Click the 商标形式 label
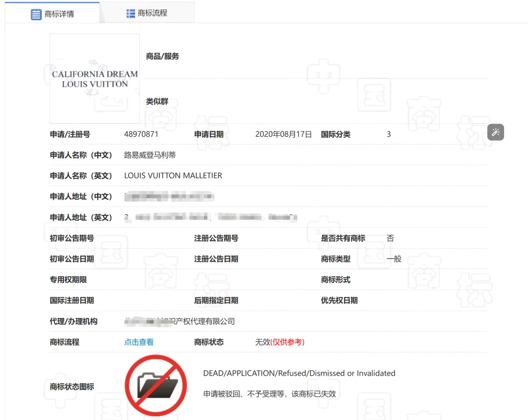The width and height of the screenshot is (528, 420). tap(336, 279)
